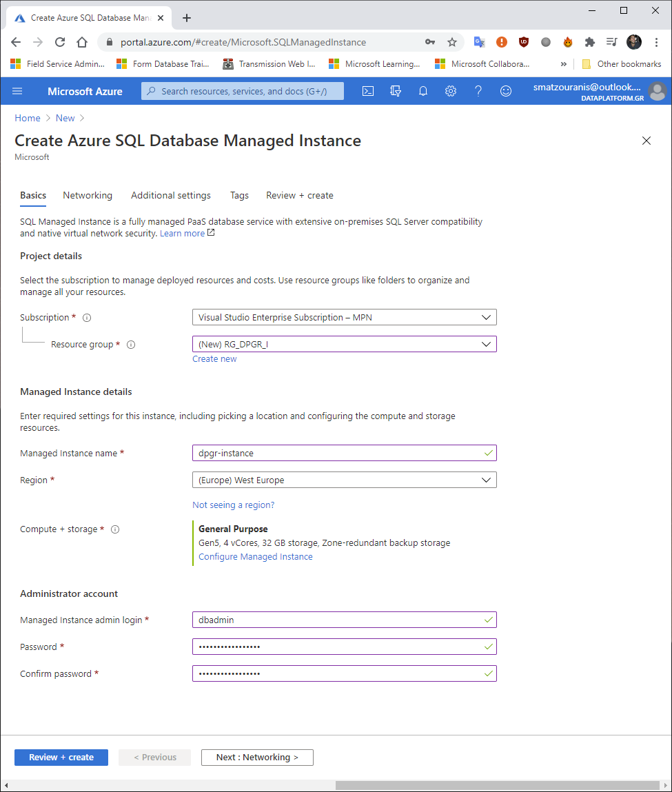Open the Subscription dropdown
Image resolution: width=672 pixels, height=792 pixels.
point(344,317)
